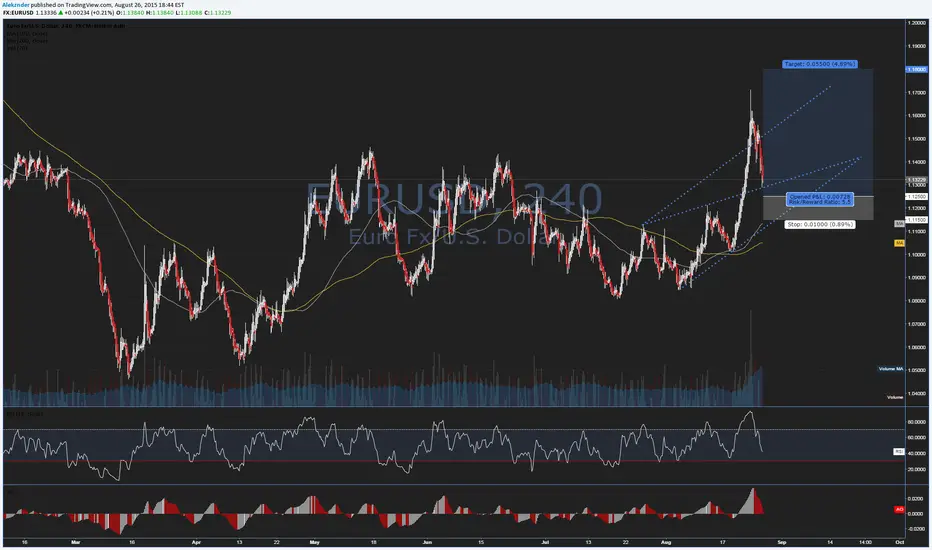Click the Euro Fx/U.S. Dollar chart legend title

coord(65,26)
